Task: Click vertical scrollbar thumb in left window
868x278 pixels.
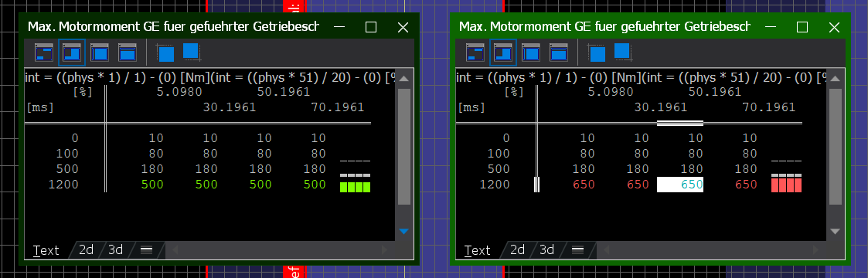Action: coord(404,147)
